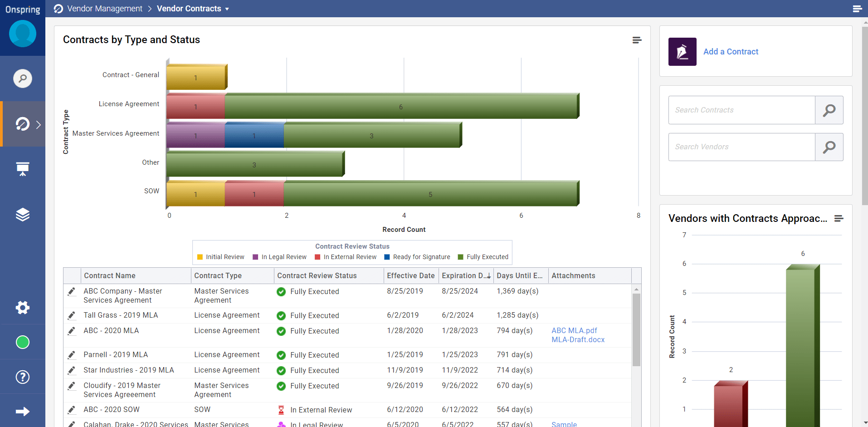Select the Vendor Management sidebar icon

tap(23, 124)
